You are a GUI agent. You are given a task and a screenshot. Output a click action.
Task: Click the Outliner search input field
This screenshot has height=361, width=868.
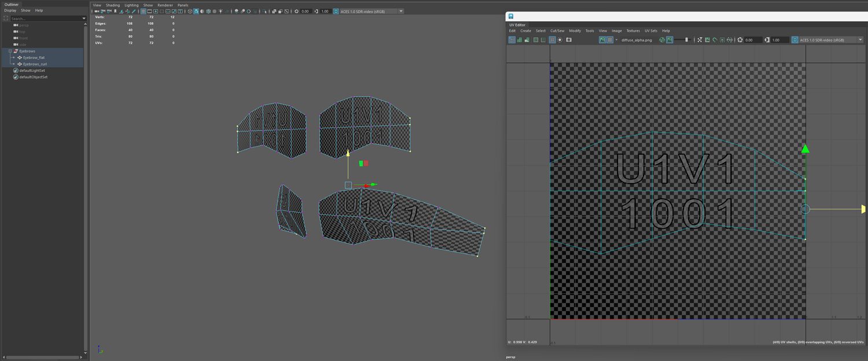[46, 19]
